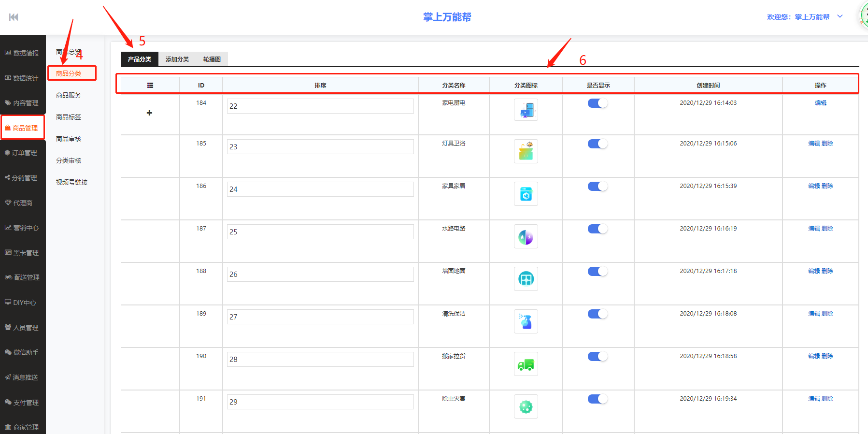Screen dimensions: 868x434
Task: Click the green truck icon for 搬家拉货
Action: click(526, 364)
